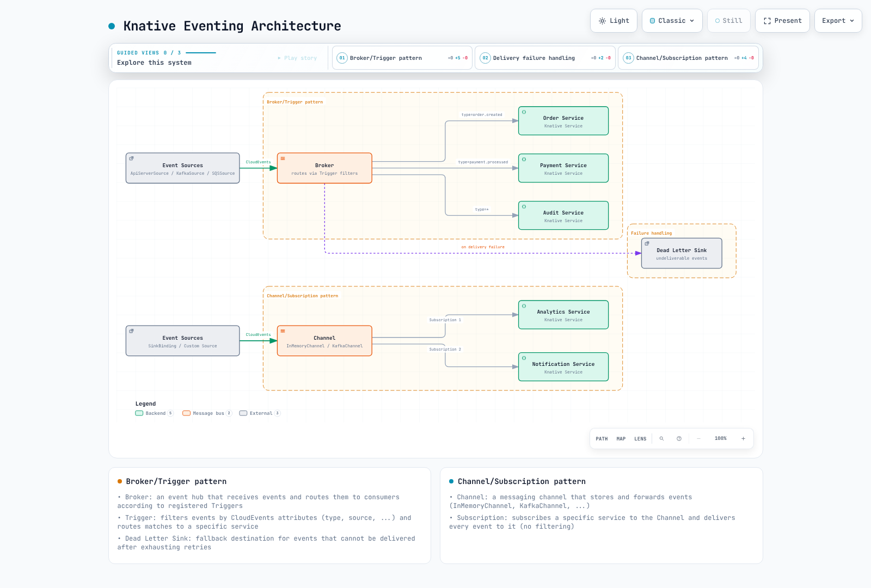Click the 'Failure handling' group label
The width and height of the screenshot is (871, 588).
pos(652,233)
